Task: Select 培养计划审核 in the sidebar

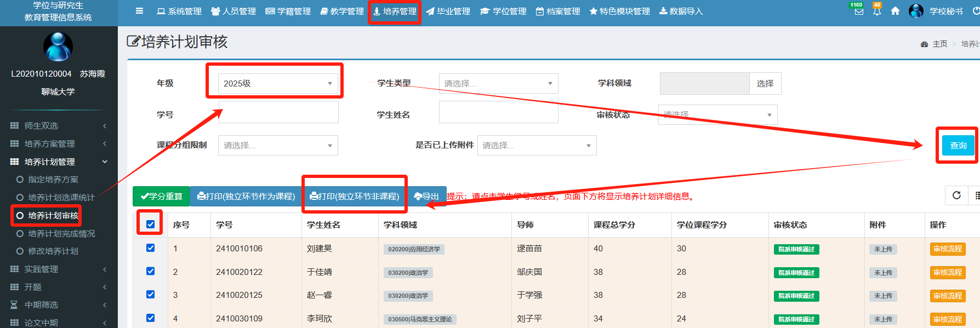Action: (53, 216)
